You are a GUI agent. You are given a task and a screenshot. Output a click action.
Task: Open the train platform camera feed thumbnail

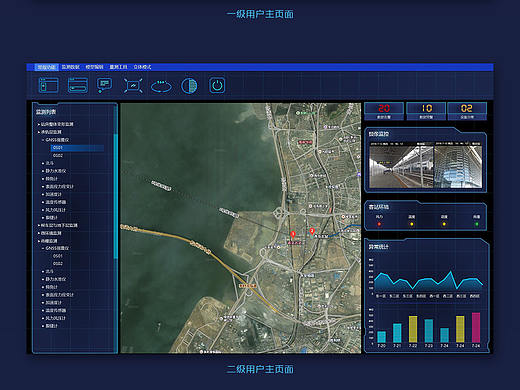401,165
